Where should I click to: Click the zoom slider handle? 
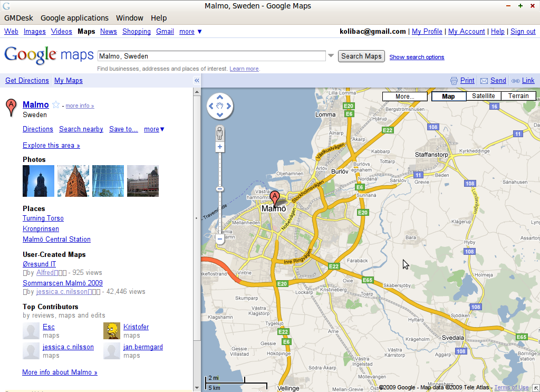tap(220, 189)
